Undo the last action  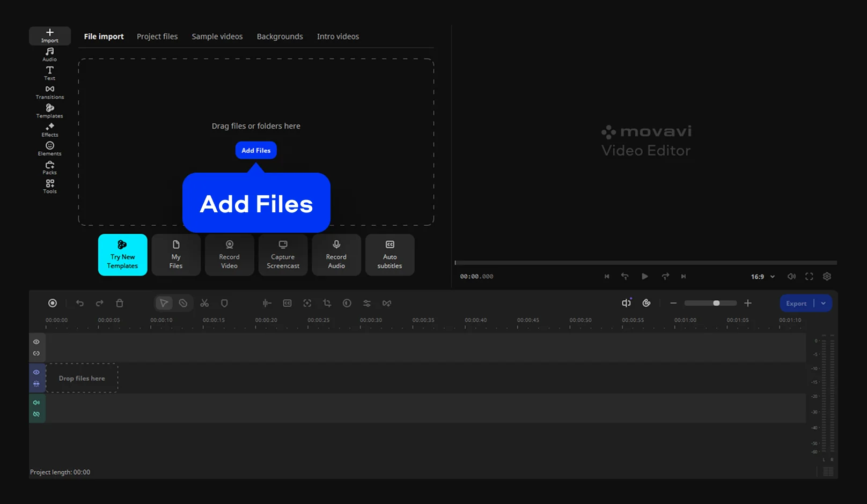pyautogui.click(x=80, y=303)
